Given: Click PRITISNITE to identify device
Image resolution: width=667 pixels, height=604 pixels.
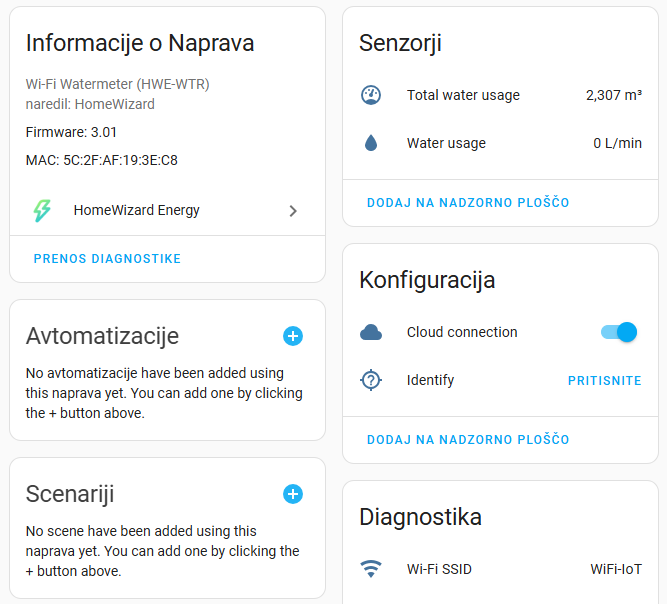Looking at the screenshot, I should click(604, 380).
